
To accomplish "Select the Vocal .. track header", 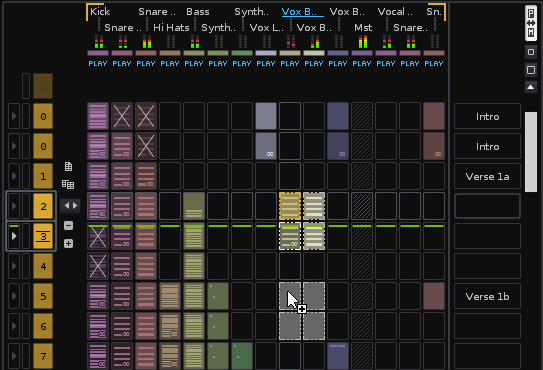I will point(395,11).
